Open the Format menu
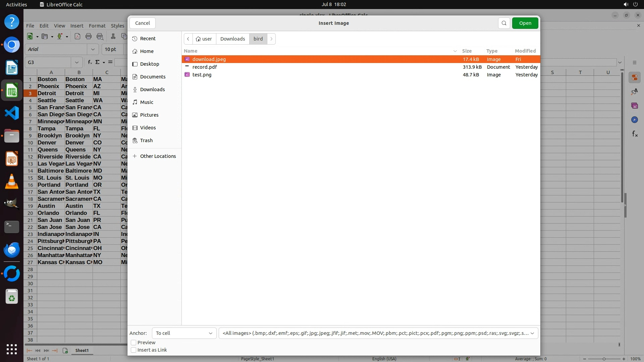644x362 pixels. [x=97, y=26]
